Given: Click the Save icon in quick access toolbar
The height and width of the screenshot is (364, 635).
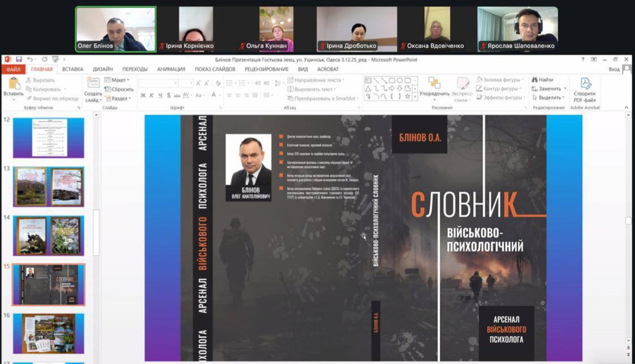Looking at the screenshot, I should (x=19, y=59).
